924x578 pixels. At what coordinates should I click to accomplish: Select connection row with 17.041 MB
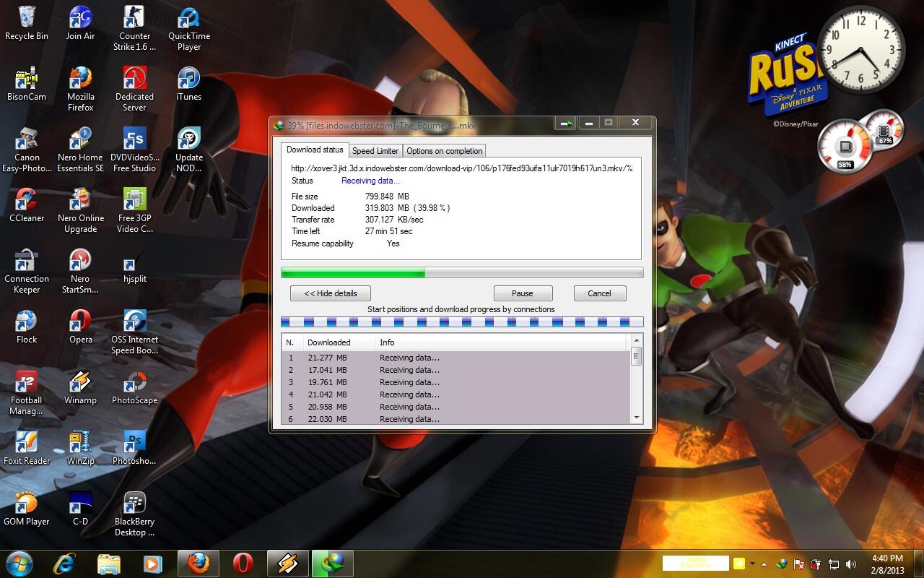coord(456,370)
